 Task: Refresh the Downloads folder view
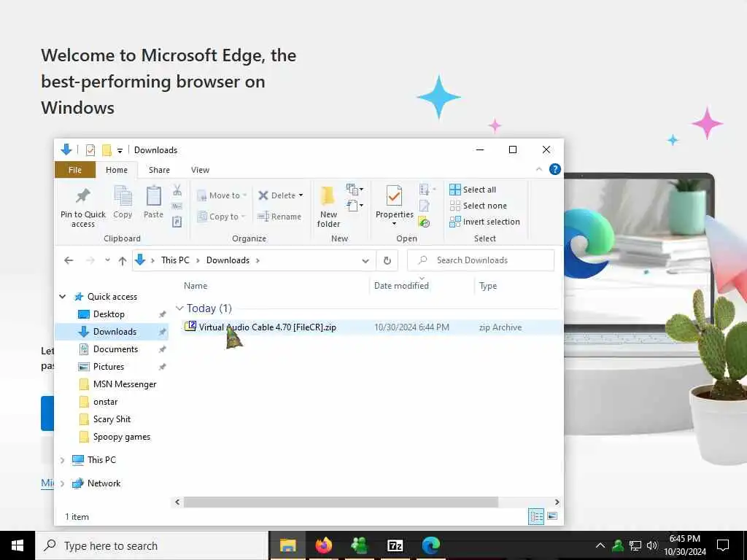(387, 260)
